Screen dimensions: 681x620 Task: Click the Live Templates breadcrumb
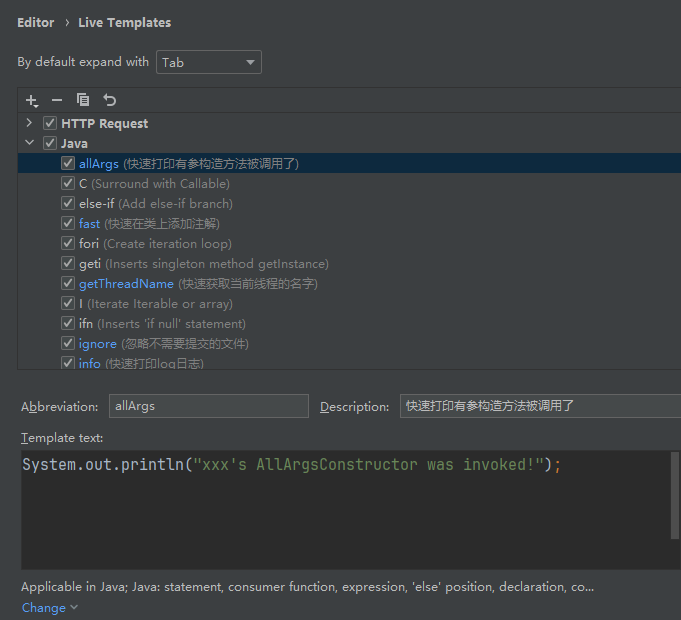click(125, 23)
